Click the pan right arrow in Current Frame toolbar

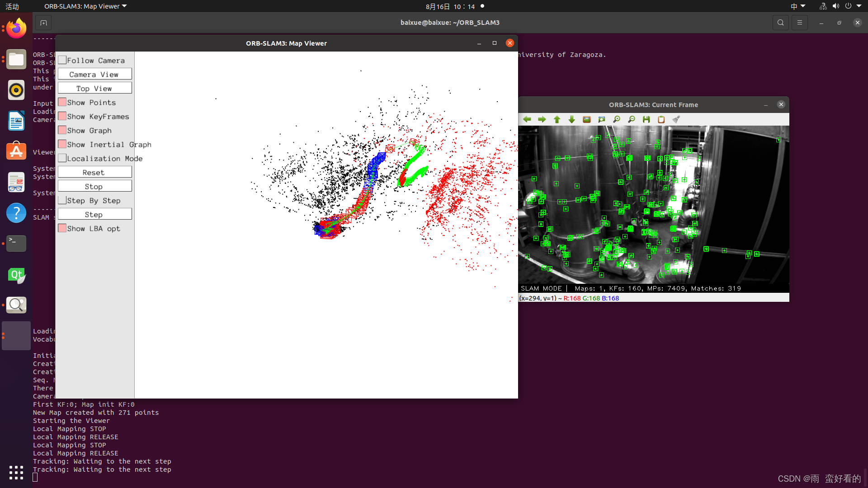tap(542, 119)
